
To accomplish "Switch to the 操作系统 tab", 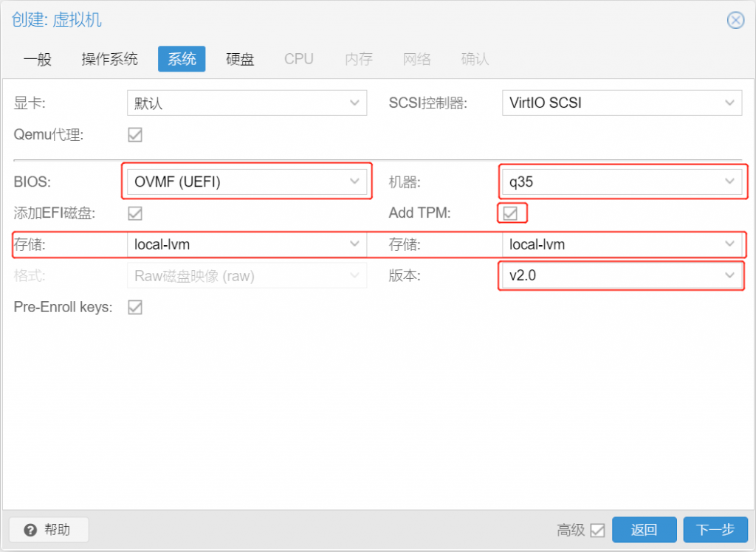I will 109,59.
